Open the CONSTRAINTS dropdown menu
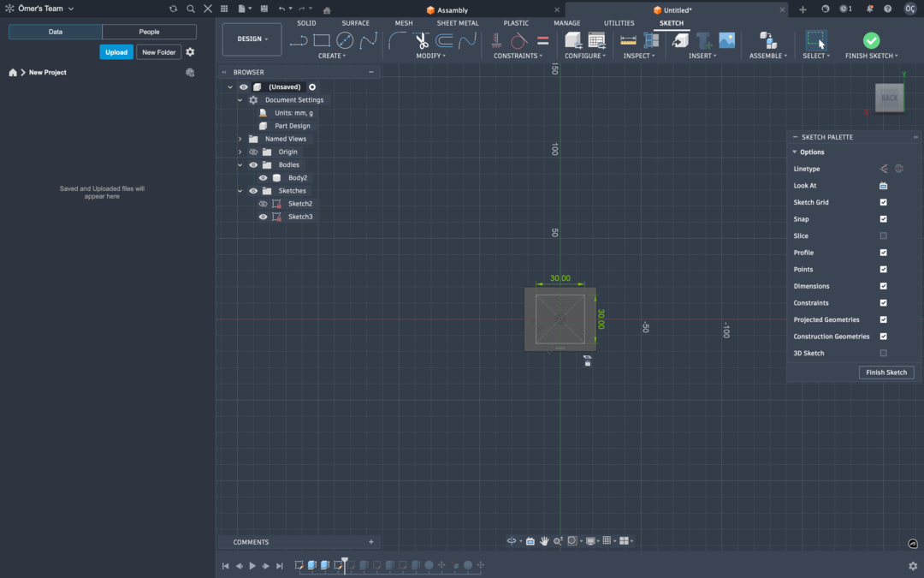The width and height of the screenshot is (924, 578). pos(518,56)
